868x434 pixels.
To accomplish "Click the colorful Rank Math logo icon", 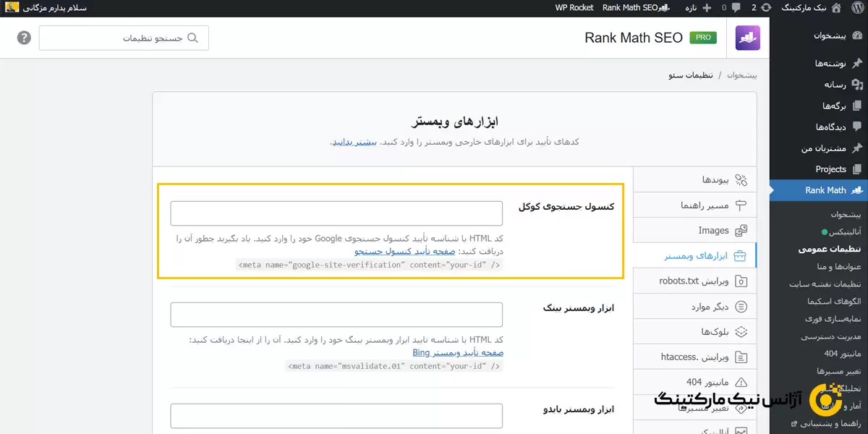I will point(747,37).
